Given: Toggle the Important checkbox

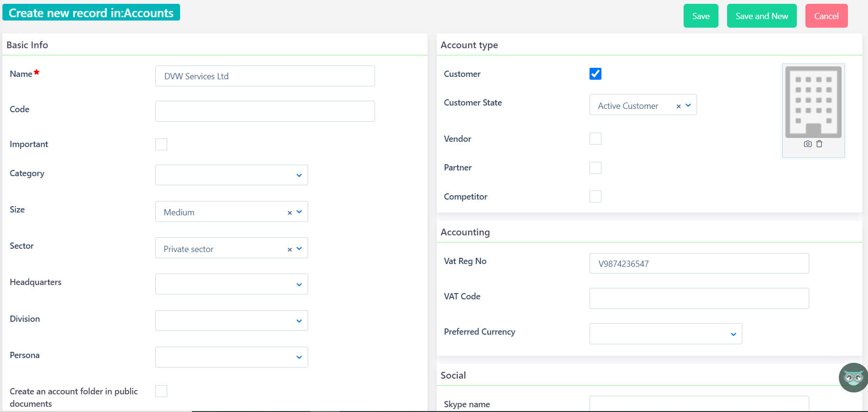Looking at the screenshot, I should (x=161, y=144).
